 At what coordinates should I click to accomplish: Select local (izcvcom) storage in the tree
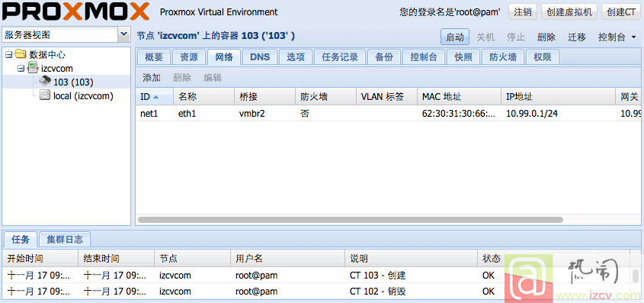(83, 96)
